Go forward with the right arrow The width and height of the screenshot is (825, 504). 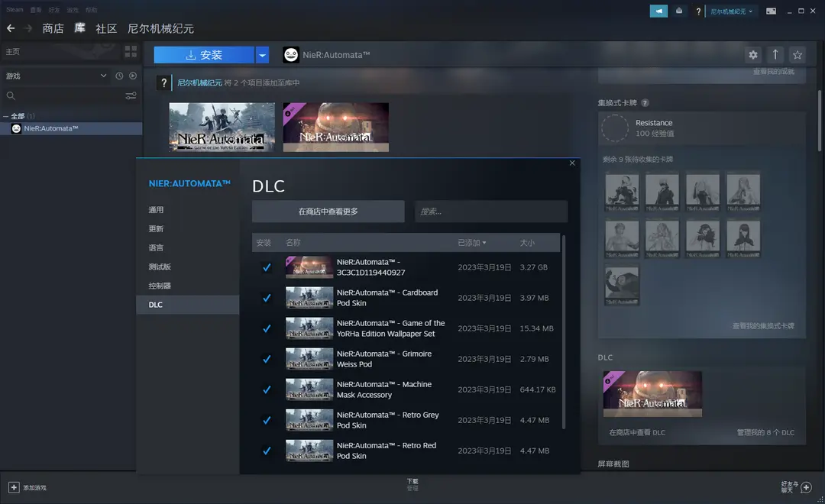click(x=28, y=28)
